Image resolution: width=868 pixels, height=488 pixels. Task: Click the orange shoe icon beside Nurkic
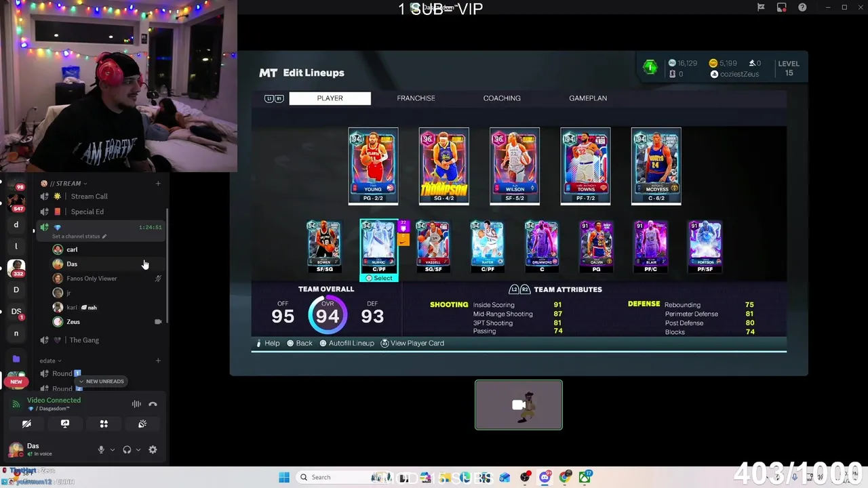403,239
